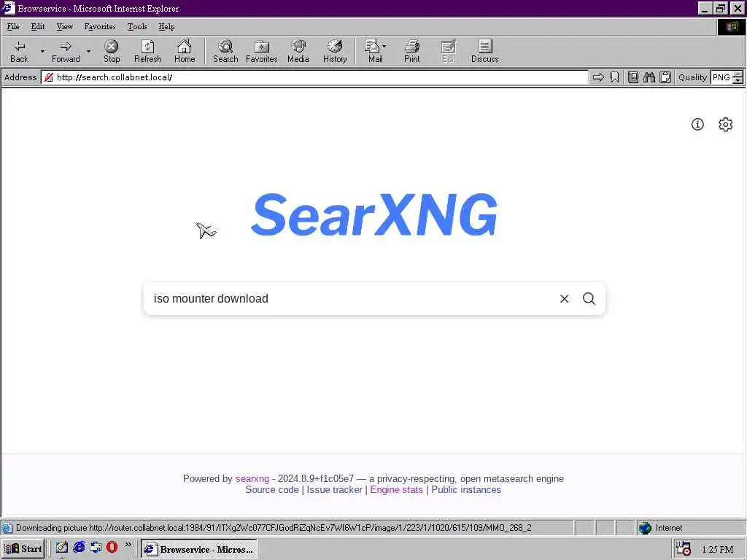Step Quality up with the spinner up arrow

coord(738,74)
